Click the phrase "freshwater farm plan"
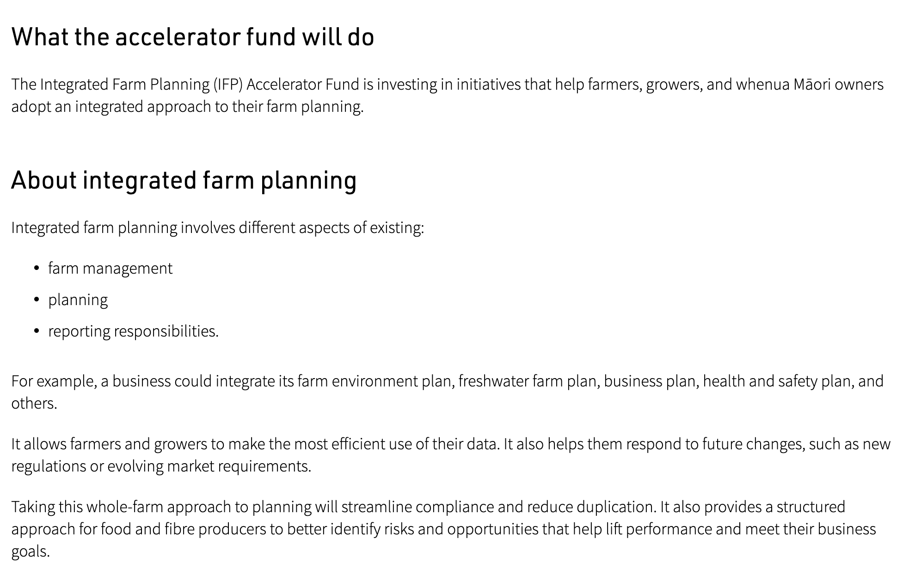The image size is (909, 588). (x=528, y=381)
